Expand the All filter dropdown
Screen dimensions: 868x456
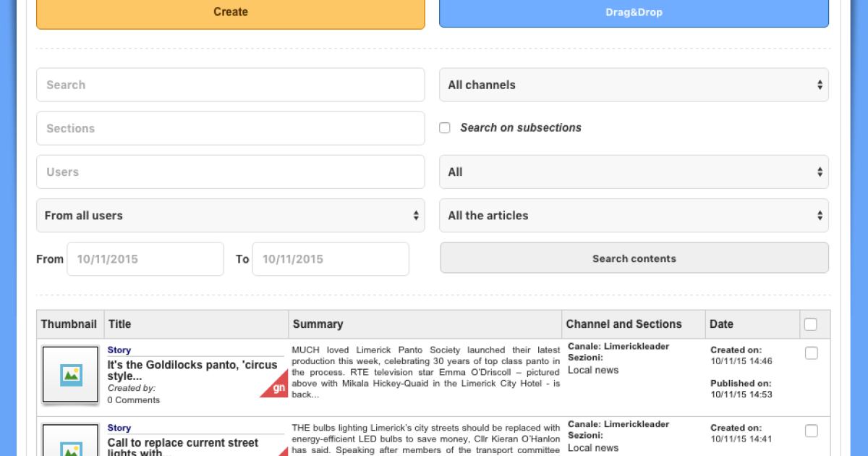coord(634,172)
